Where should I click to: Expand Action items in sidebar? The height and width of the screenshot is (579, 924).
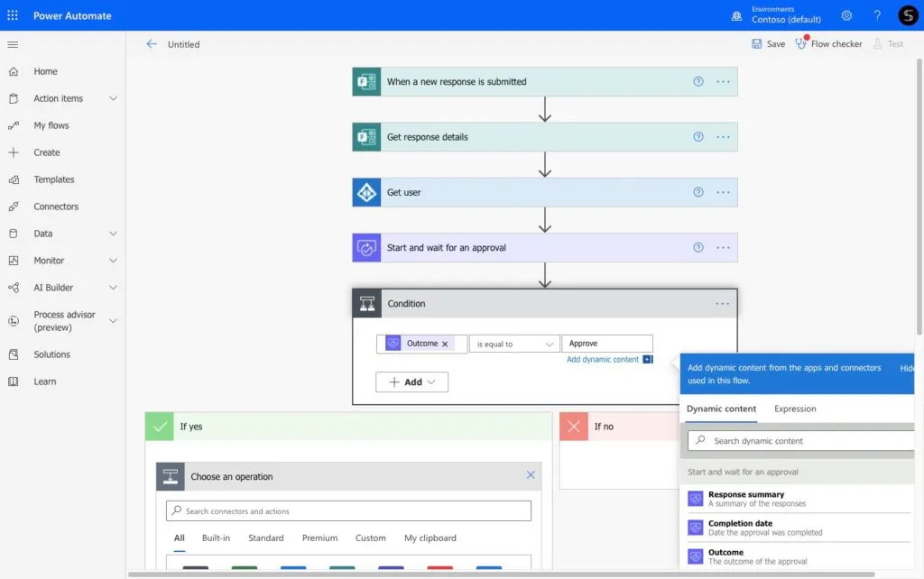113,98
